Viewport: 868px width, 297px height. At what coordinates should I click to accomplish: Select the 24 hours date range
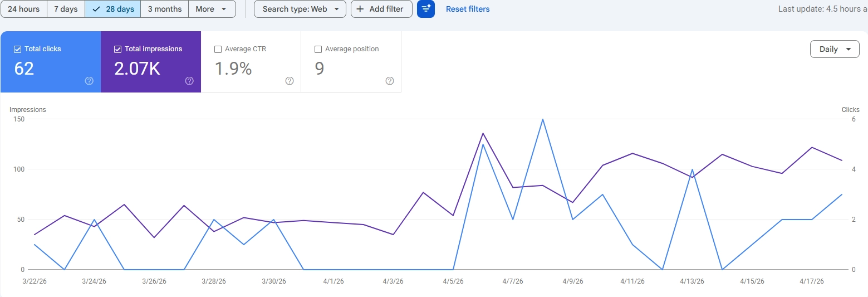[23, 9]
